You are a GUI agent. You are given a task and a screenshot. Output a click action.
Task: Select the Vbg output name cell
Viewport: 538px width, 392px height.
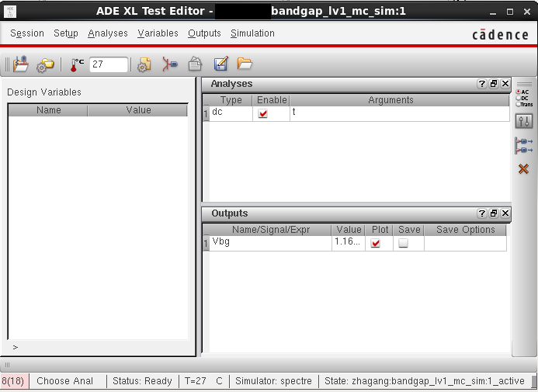(270, 243)
